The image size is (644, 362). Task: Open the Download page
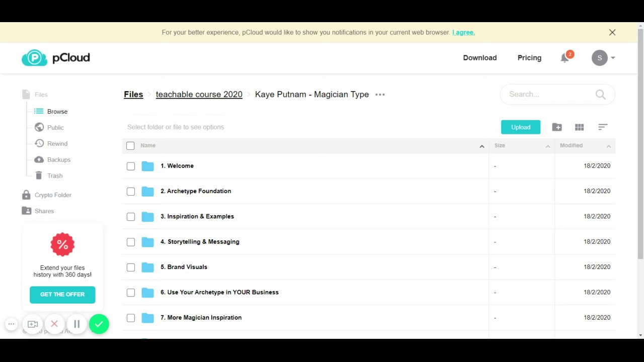(x=479, y=58)
